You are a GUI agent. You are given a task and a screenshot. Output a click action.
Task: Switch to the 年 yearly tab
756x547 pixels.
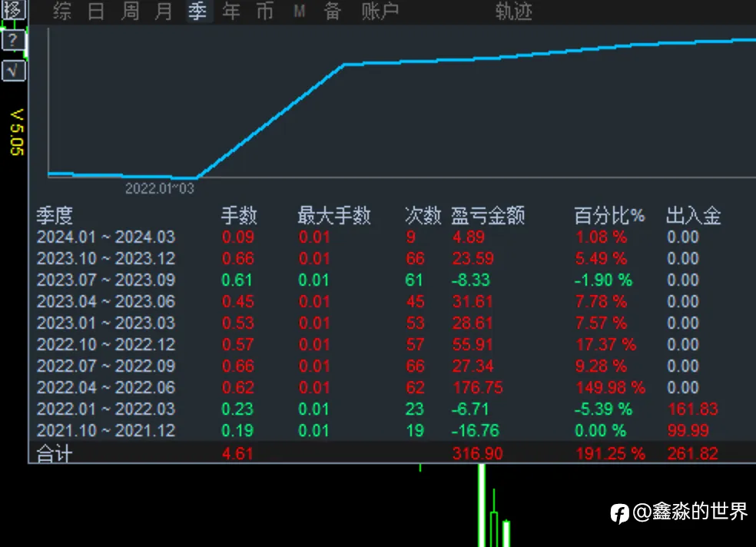coord(231,11)
